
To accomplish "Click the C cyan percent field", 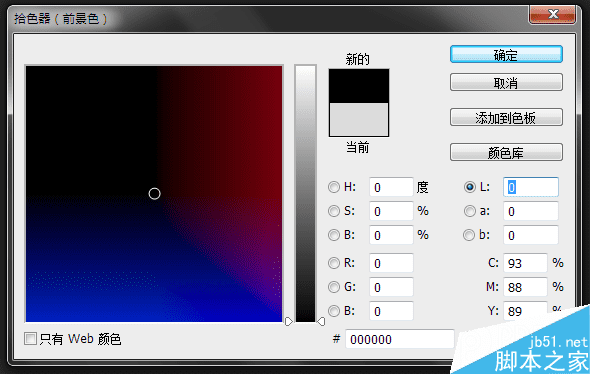I will tap(525, 263).
